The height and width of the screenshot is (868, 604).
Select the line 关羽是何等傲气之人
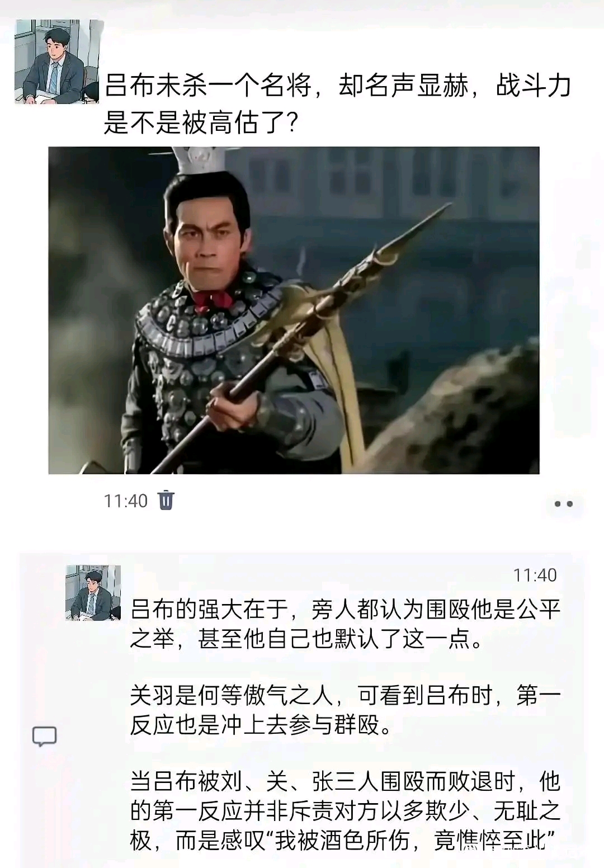coord(346,696)
